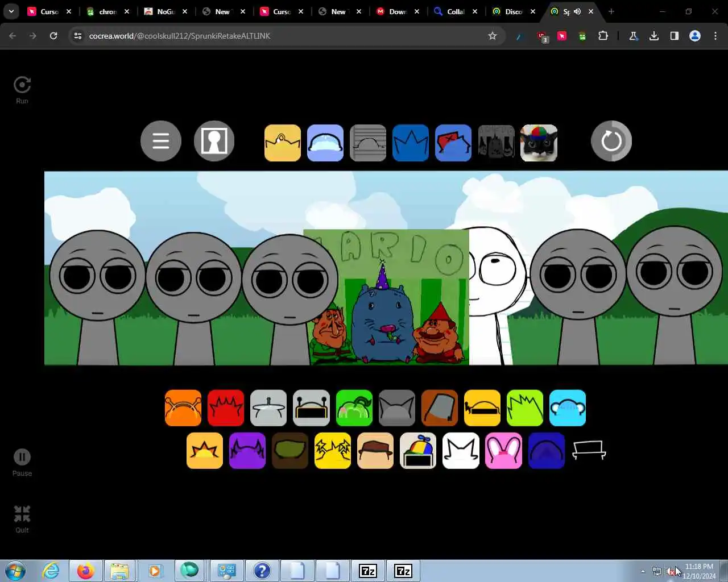This screenshot has width=728, height=582.
Task: Open Internet Explorer from taskbar
Action: pos(51,571)
